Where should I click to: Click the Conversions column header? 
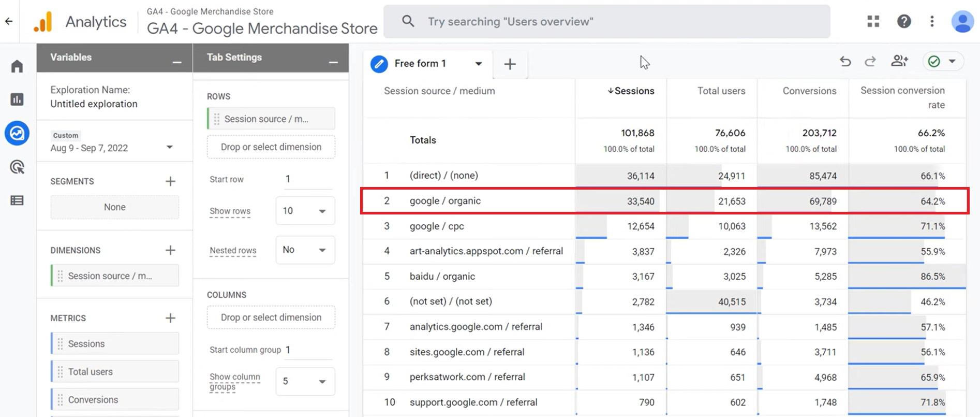point(809,91)
